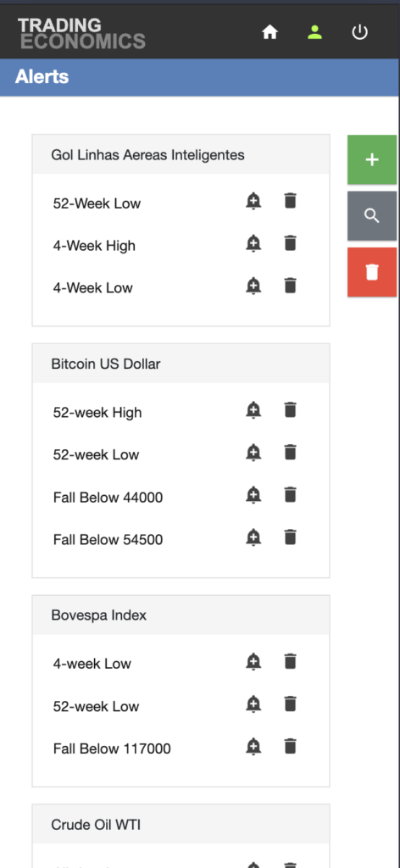
Task: Click the red delete all alerts button
Action: click(x=372, y=272)
